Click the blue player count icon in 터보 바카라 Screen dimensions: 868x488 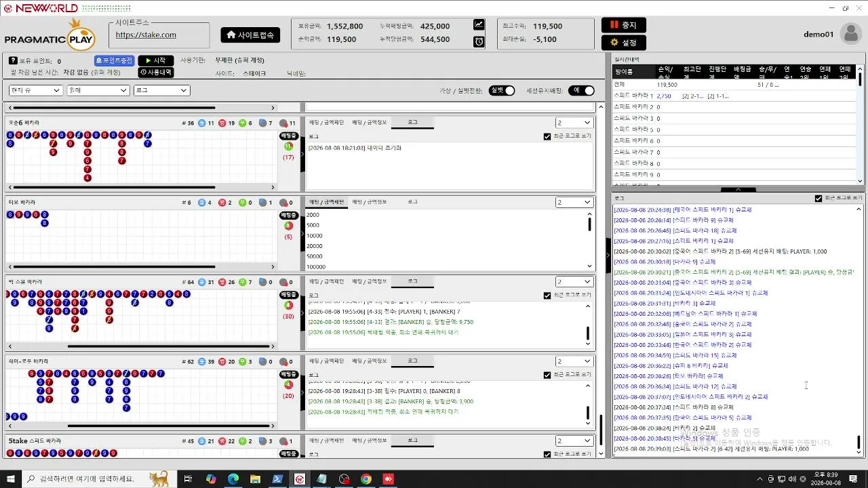click(201, 203)
